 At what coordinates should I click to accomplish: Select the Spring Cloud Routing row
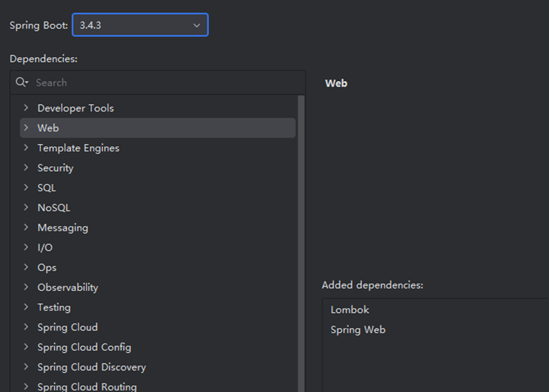[157, 385]
